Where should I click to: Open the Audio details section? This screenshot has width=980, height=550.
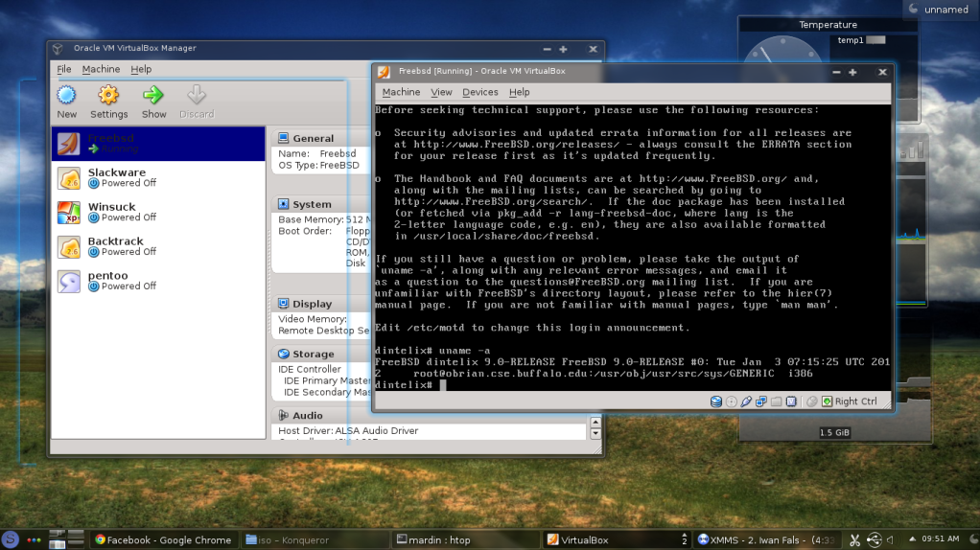click(308, 416)
